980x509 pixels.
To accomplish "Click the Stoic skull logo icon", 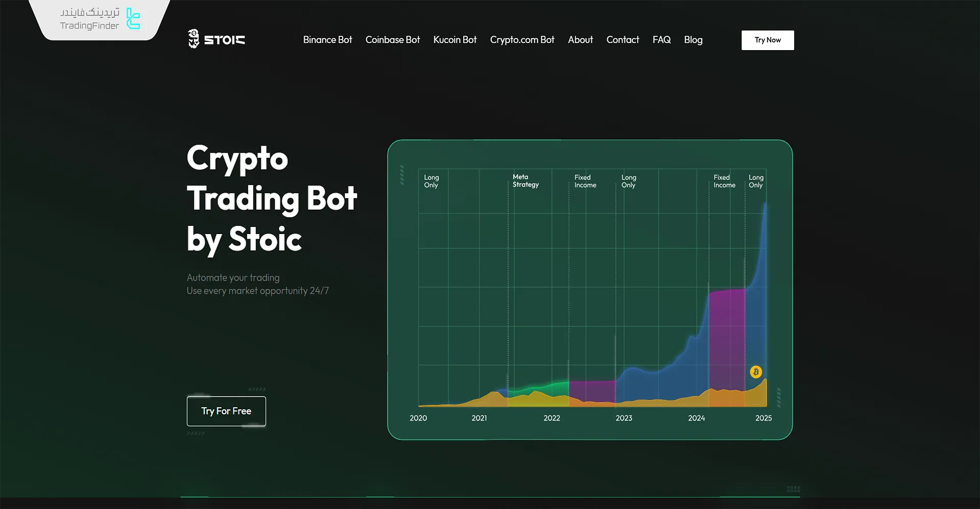I will click(193, 39).
